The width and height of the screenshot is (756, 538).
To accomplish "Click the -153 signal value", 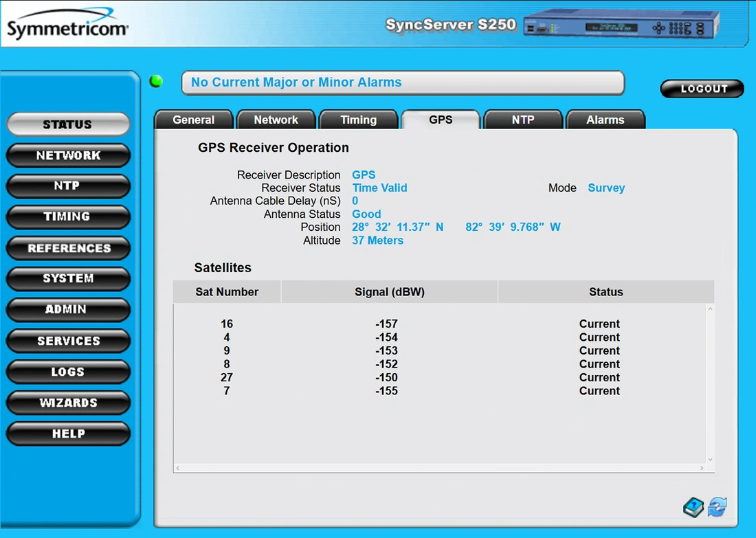I will click(x=387, y=351).
